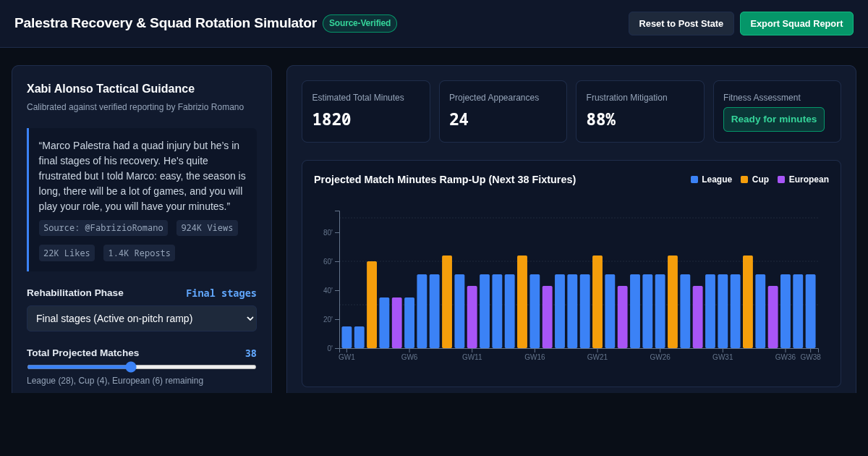Click the GW1 axis label
The image size is (868, 456).
(x=346, y=357)
